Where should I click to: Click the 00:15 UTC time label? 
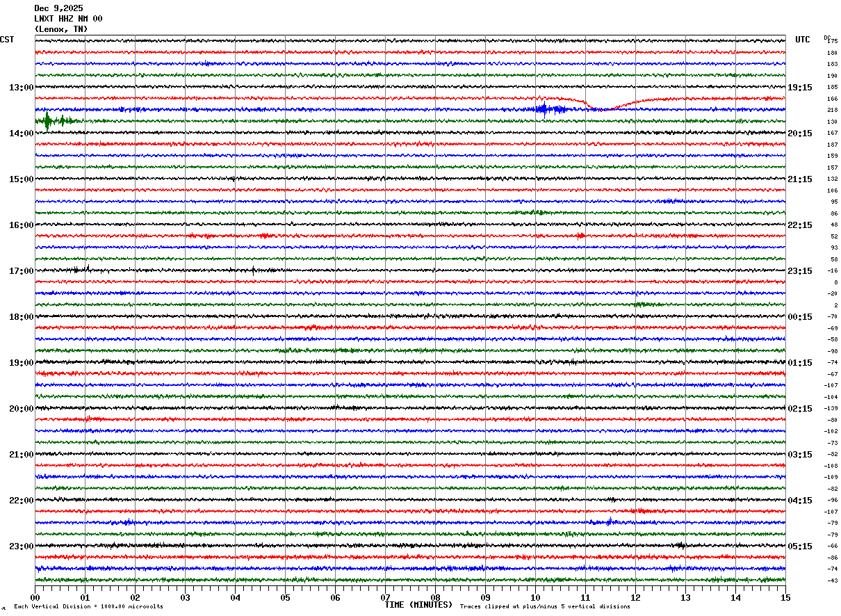800,317
